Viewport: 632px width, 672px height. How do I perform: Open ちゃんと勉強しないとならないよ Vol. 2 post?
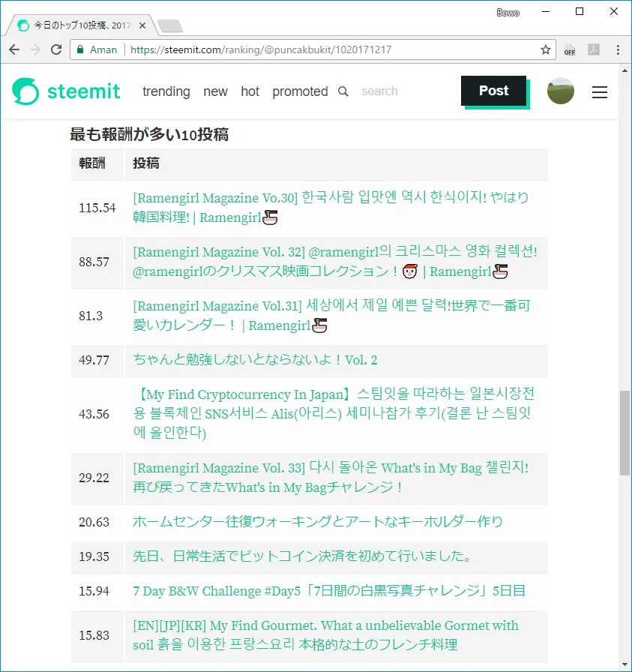pyautogui.click(x=255, y=359)
